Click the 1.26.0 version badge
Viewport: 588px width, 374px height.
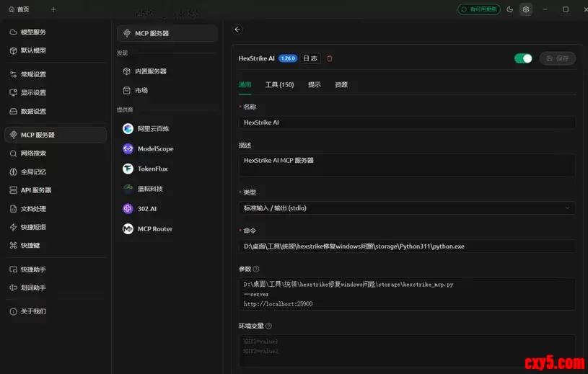tap(288, 58)
